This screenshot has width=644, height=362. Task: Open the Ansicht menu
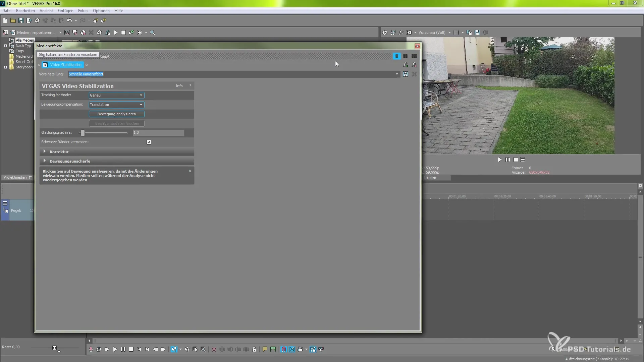[46, 11]
